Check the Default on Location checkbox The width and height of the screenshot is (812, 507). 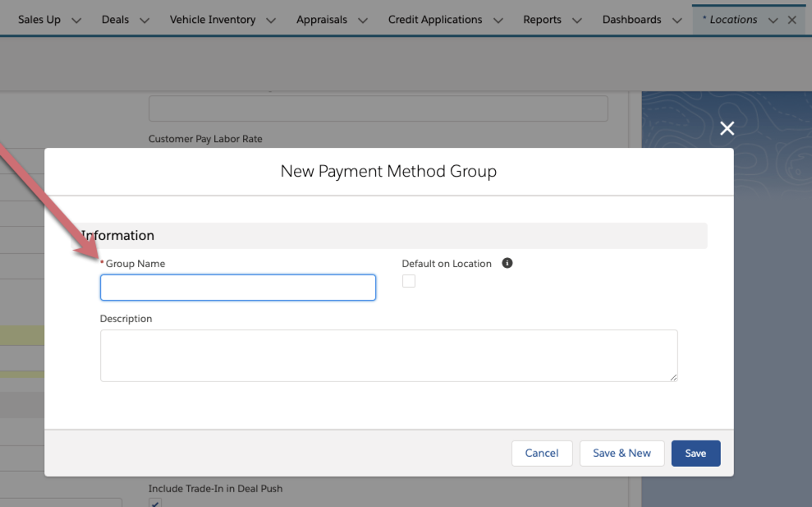(409, 281)
